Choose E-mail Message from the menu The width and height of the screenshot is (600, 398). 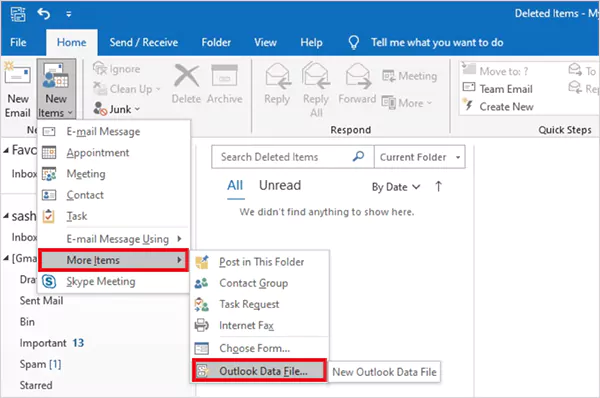tap(114, 132)
